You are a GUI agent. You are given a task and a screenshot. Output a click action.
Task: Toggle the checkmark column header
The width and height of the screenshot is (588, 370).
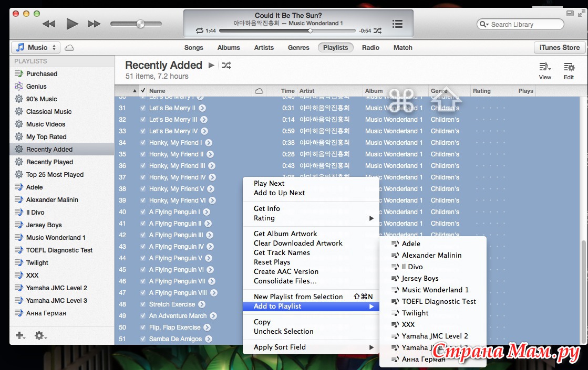point(143,91)
